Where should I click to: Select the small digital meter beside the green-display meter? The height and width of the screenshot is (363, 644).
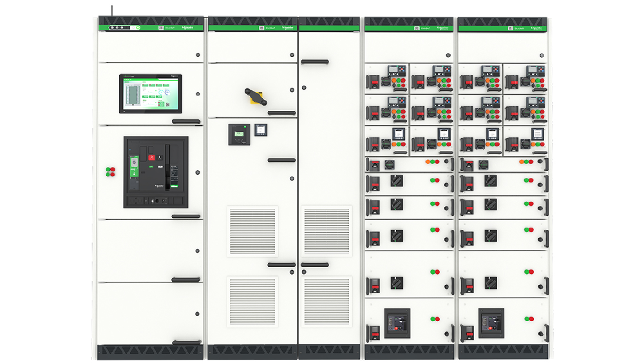pyautogui.click(x=261, y=130)
